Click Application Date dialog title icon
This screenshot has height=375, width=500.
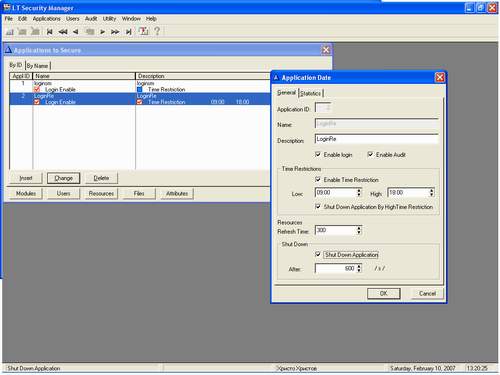(276, 77)
